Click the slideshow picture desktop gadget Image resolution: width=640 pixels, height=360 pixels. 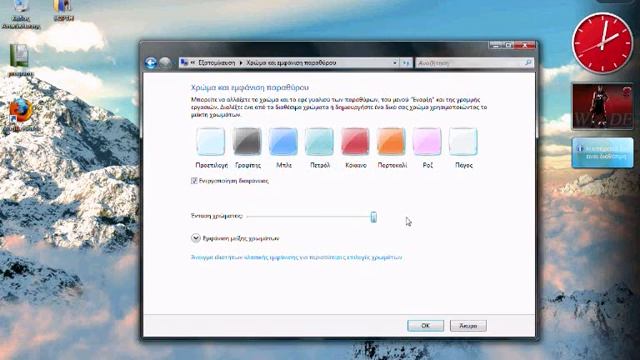[x=602, y=106]
